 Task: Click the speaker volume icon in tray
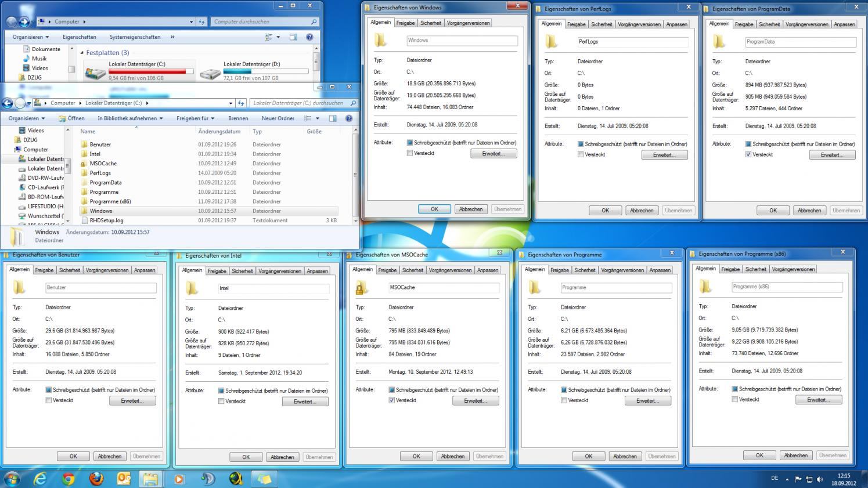820,479
